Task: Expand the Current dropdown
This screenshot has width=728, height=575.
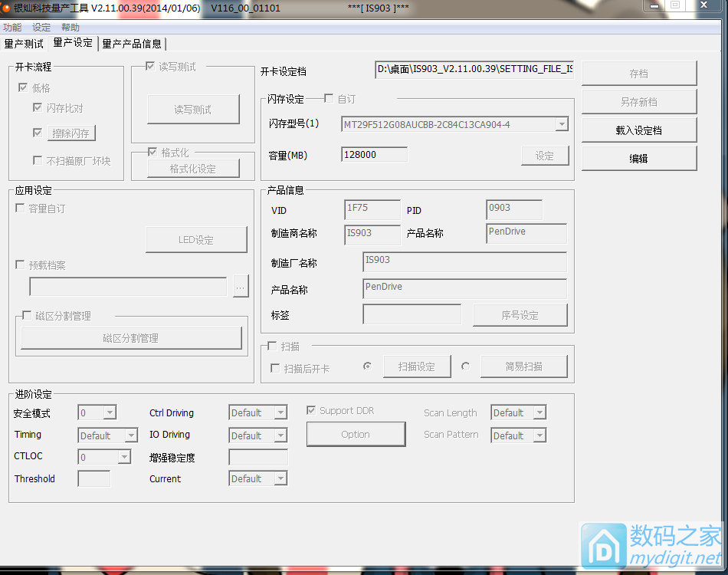Action: tap(281, 478)
